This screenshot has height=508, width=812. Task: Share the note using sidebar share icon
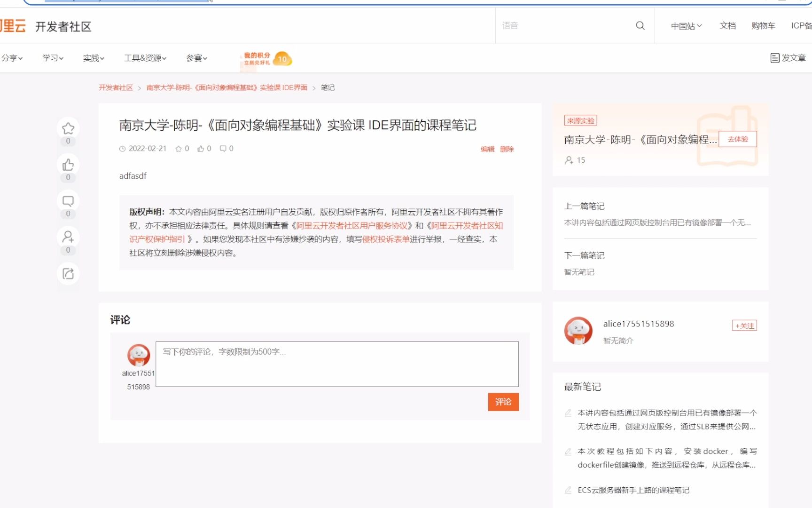pyautogui.click(x=68, y=274)
